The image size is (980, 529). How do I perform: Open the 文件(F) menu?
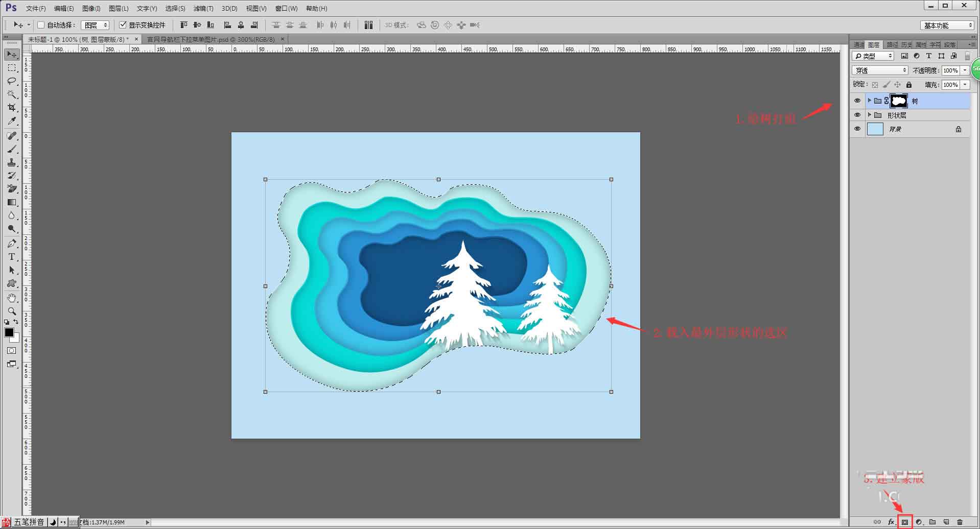36,9
